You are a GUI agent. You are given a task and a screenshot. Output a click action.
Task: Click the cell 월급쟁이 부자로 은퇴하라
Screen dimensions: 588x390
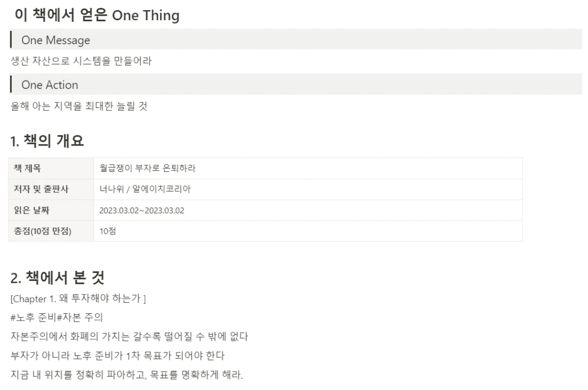point(308,168)
